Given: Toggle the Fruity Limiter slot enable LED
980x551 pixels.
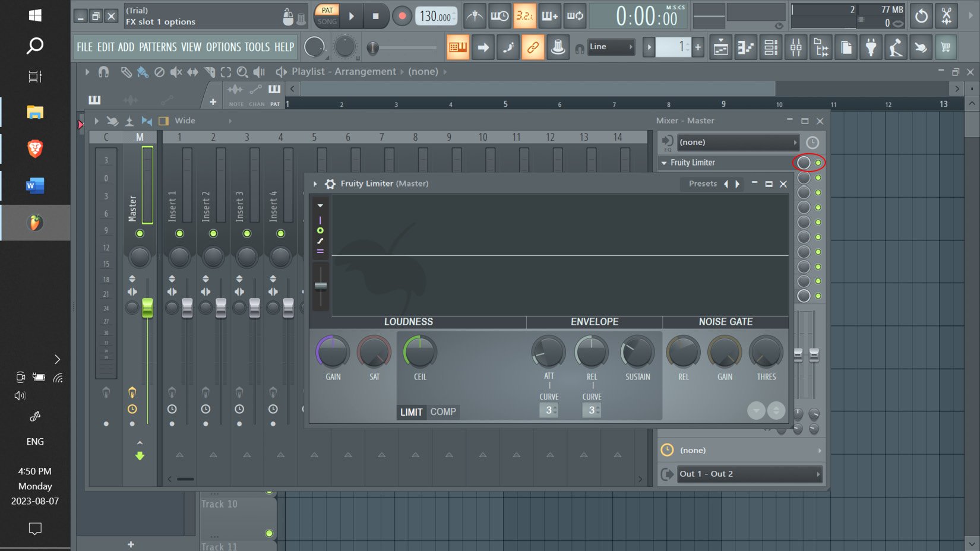Looking at the screenshot, I should [818, 163].
